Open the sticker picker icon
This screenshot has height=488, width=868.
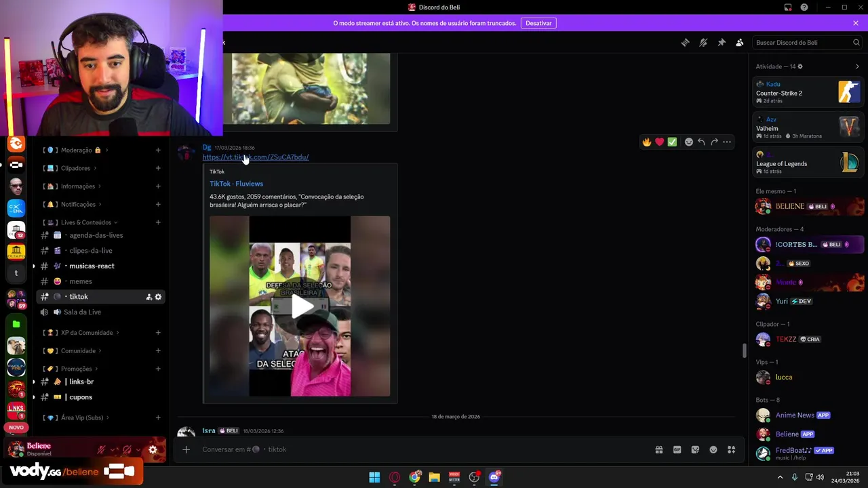click(x=695, y=449)
